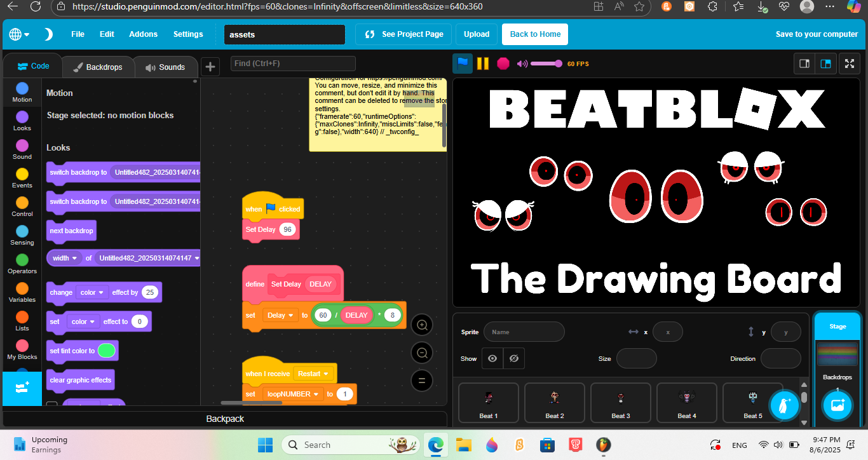This screenshot has height=460, width=868.
Task: Click the "next backdrop" block
Action: (x=71, y=231)
